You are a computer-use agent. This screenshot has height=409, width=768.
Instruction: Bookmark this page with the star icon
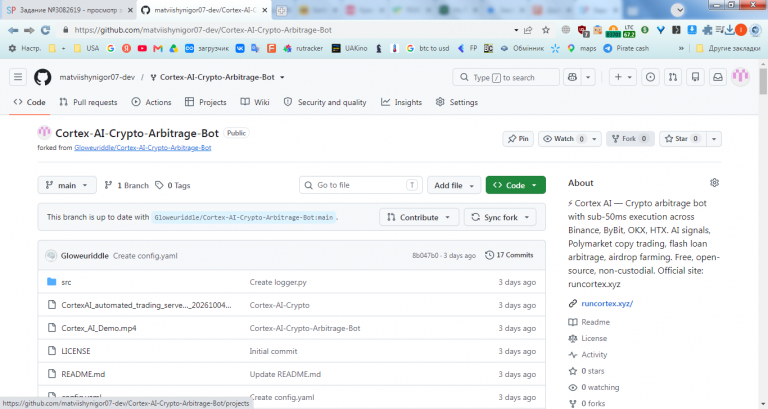point(546,30)
